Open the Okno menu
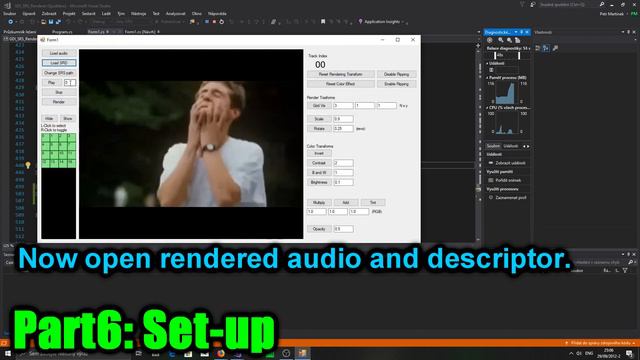This screenshot has width=640, height=360. click(197, 13)
